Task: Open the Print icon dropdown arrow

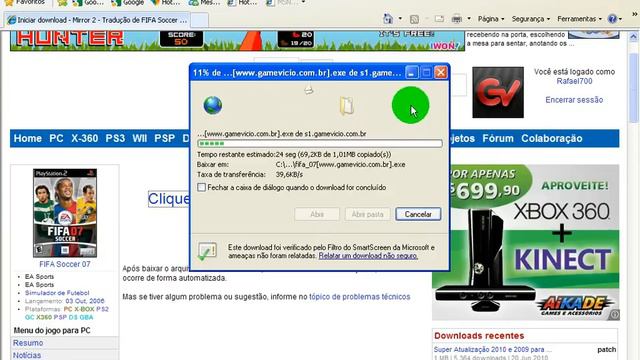Action: click(469, 19)
